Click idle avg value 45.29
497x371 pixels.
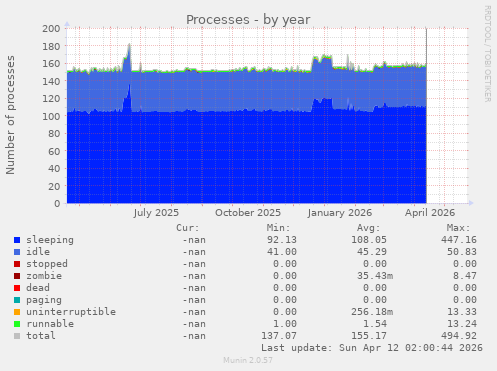372,252
